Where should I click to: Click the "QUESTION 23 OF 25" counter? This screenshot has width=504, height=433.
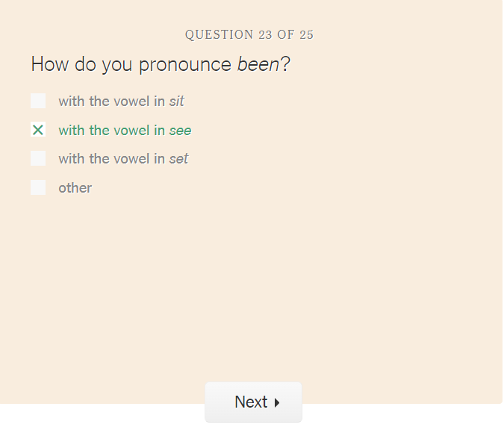(x=249, y=34)
